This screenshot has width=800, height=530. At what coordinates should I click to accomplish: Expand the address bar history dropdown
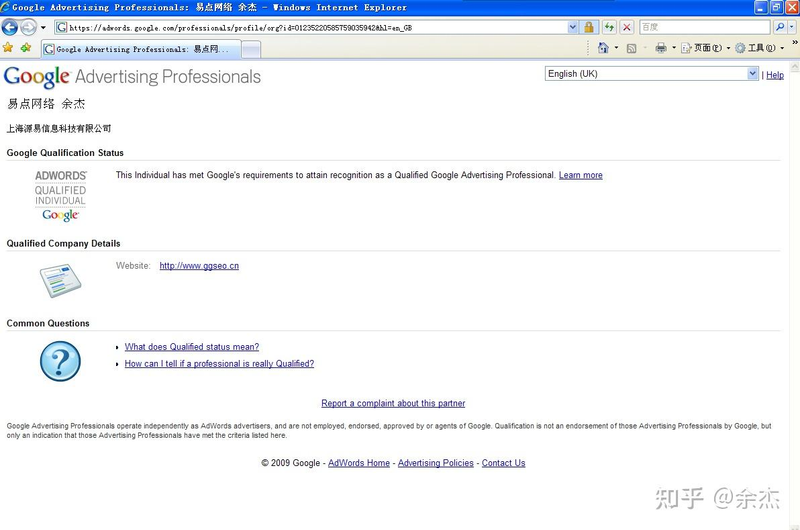coord(573,28)
